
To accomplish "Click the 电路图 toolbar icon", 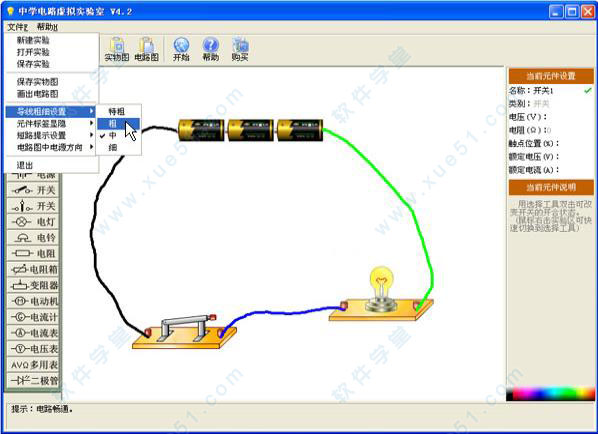I will click(146, 49).
